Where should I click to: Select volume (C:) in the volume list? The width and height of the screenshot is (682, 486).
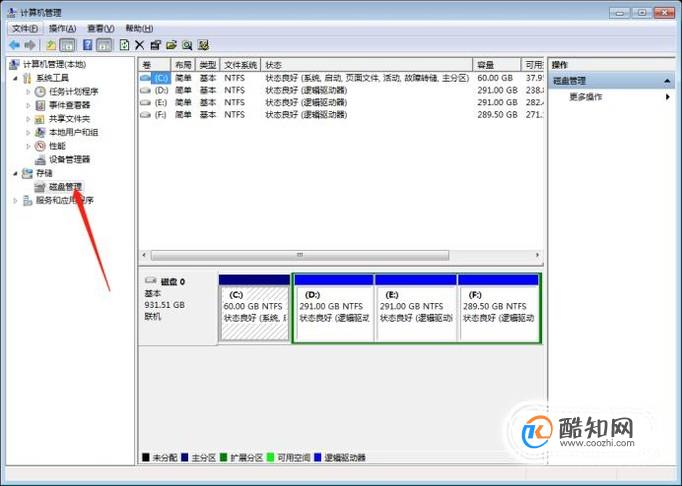(161, 78)
